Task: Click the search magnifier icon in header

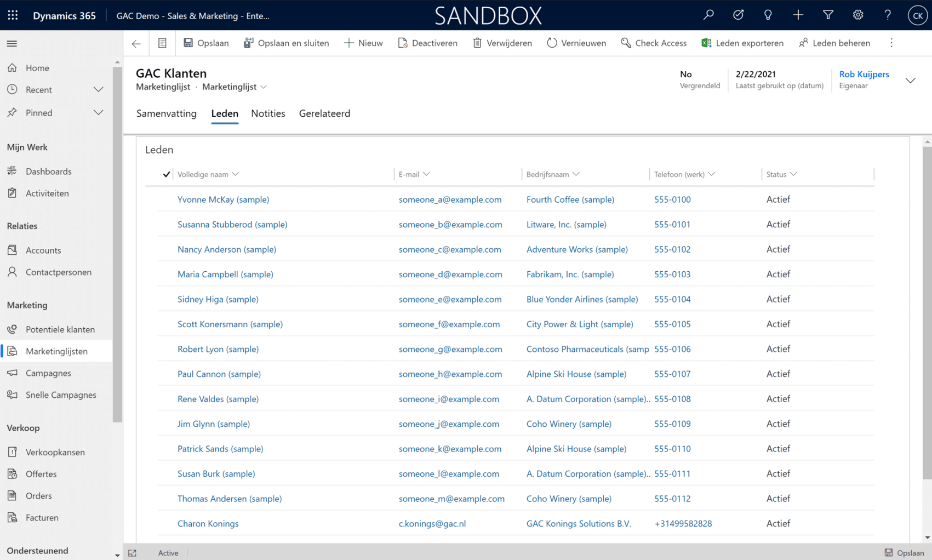Action: [x=708, y=15]
